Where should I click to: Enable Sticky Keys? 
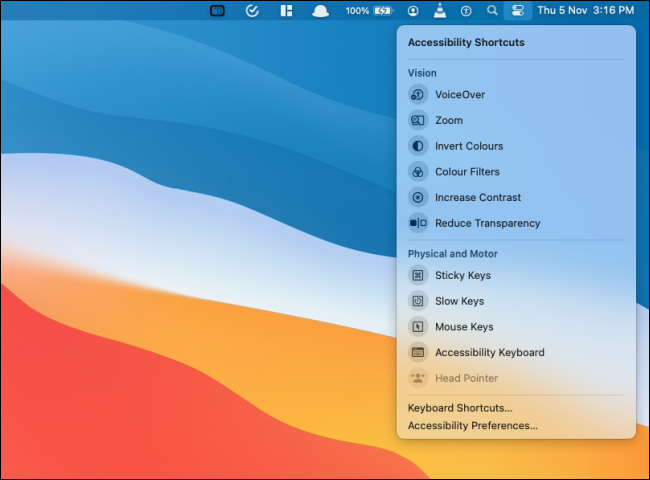[x=516, y=275]
